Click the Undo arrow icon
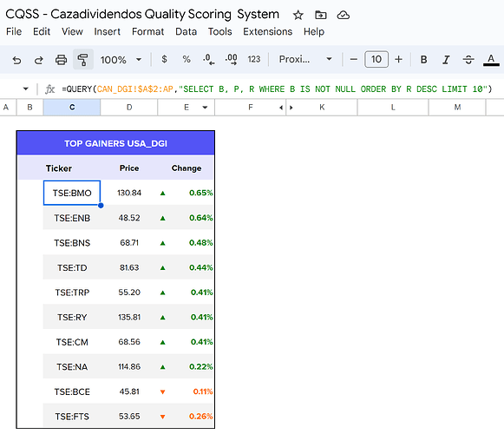 pyautogui.click(x=16, y=60)
